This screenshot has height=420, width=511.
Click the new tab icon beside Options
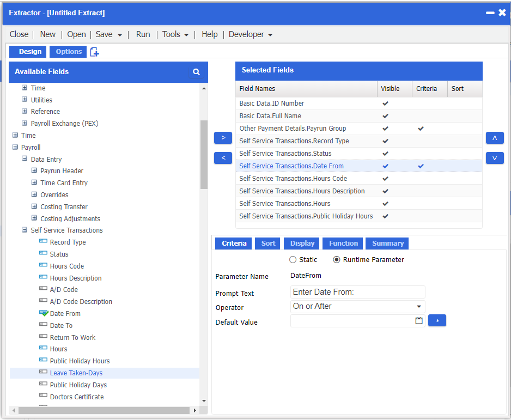[x=95, y=52]
